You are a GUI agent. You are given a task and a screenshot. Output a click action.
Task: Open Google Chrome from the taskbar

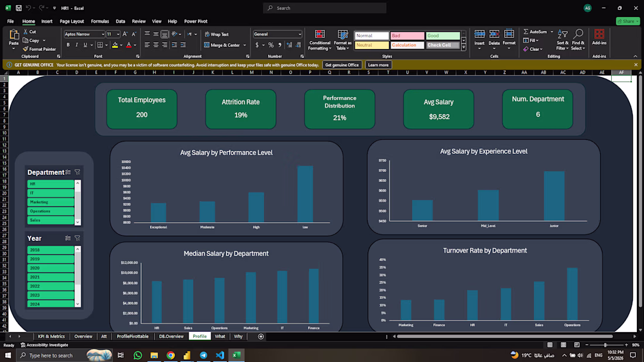pyautogui.click(x=170, y=356)
